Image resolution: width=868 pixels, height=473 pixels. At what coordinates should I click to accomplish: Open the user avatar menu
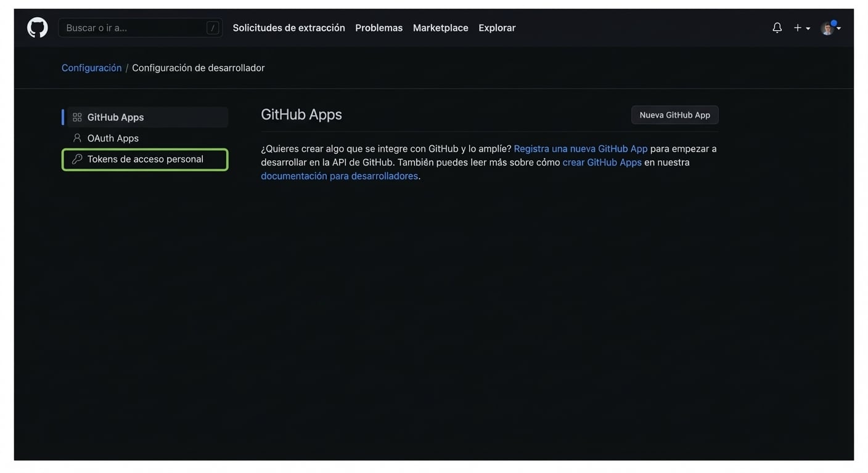point(830,28)
